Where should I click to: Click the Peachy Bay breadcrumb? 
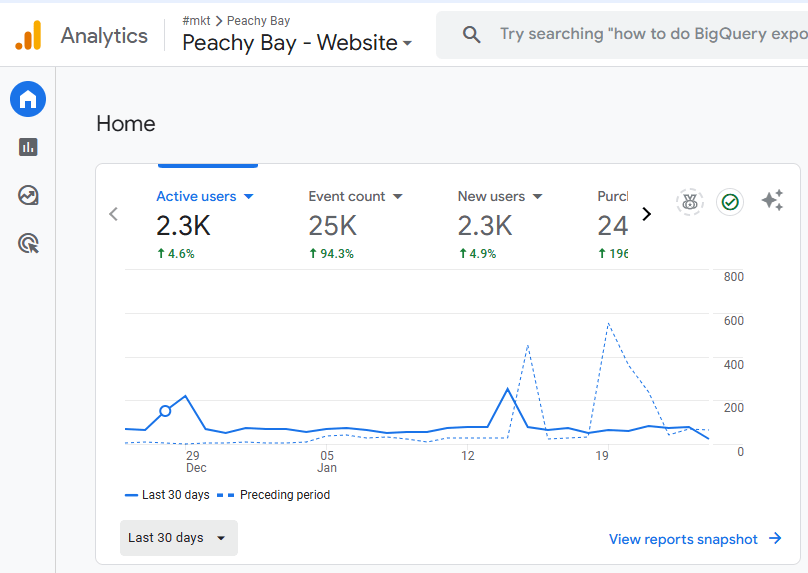(x=259, y=21)
